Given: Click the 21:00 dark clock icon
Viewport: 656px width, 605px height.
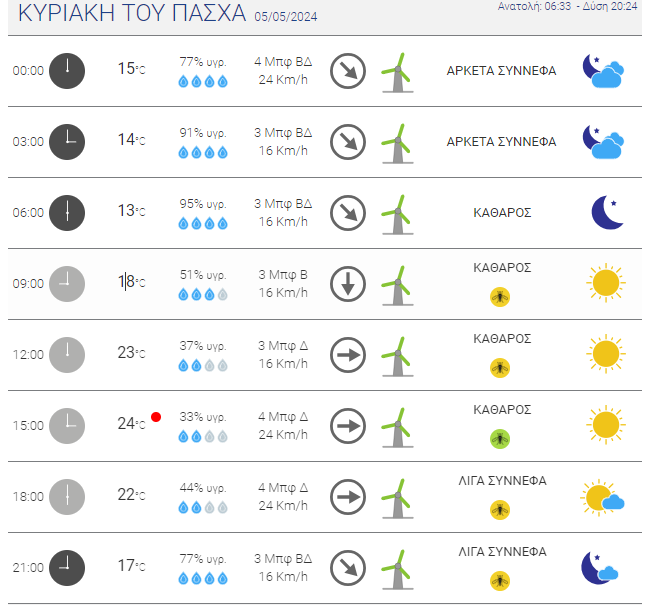Looking at the screenshot, I should pyautogui.click(x=67, y=568).
